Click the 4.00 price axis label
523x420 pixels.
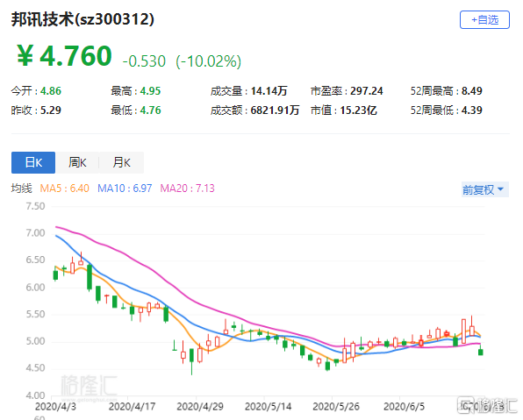click(35, 395)
